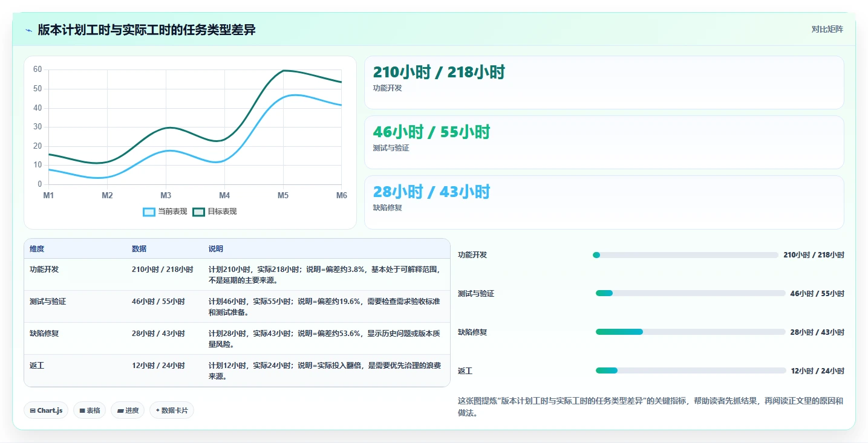This screenshot has width=868, height=443.
Task: Click the 缺陷修复 progress bar
Action: (x=690, y=332)
